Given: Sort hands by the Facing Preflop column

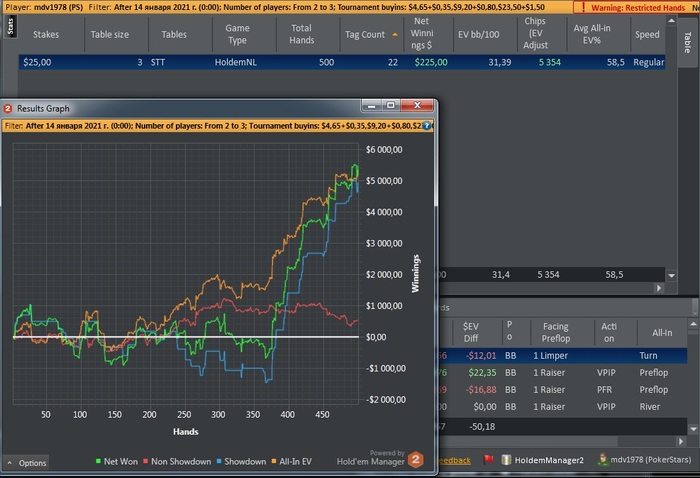Looking at the screenshot, I should click(555, 333).
